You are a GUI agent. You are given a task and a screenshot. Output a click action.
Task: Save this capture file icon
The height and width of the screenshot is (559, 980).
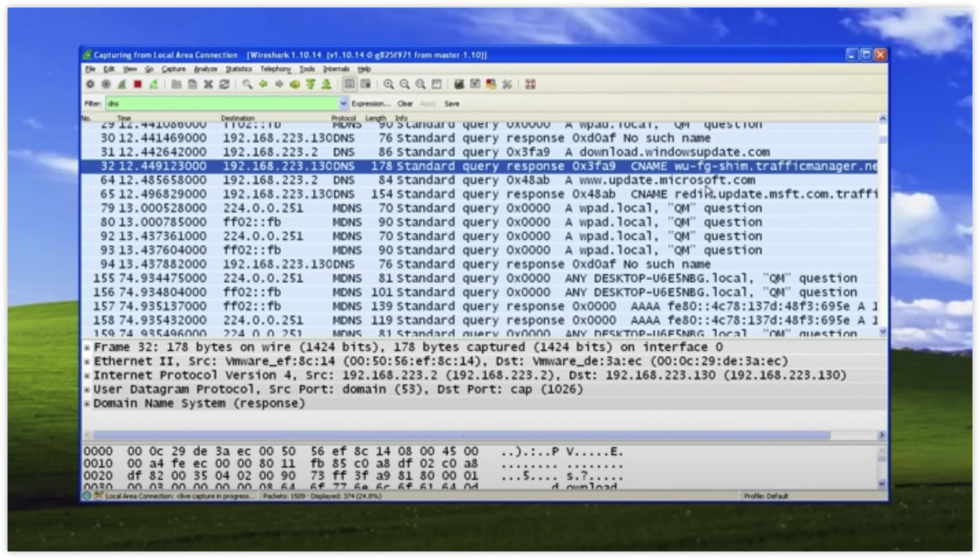pos(191,84)
